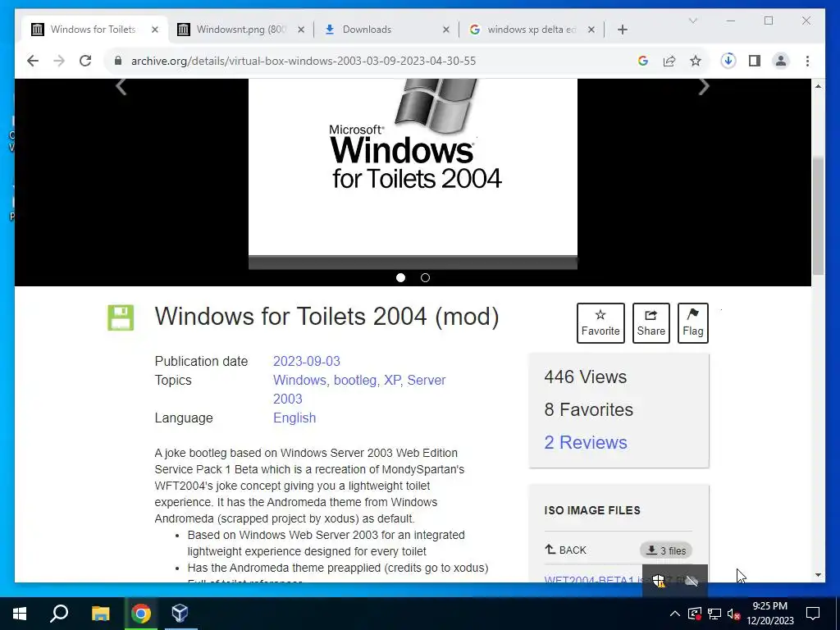Open File Explorer from the taskbar
The image size is (840, 630).
pyautogui.click(x=100, y=614)
